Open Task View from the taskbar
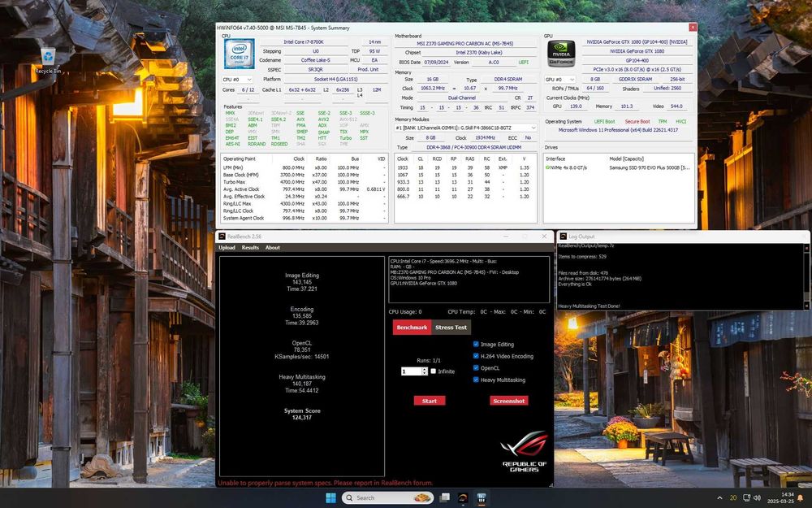 pyautogui.click(x=444, y=497)
